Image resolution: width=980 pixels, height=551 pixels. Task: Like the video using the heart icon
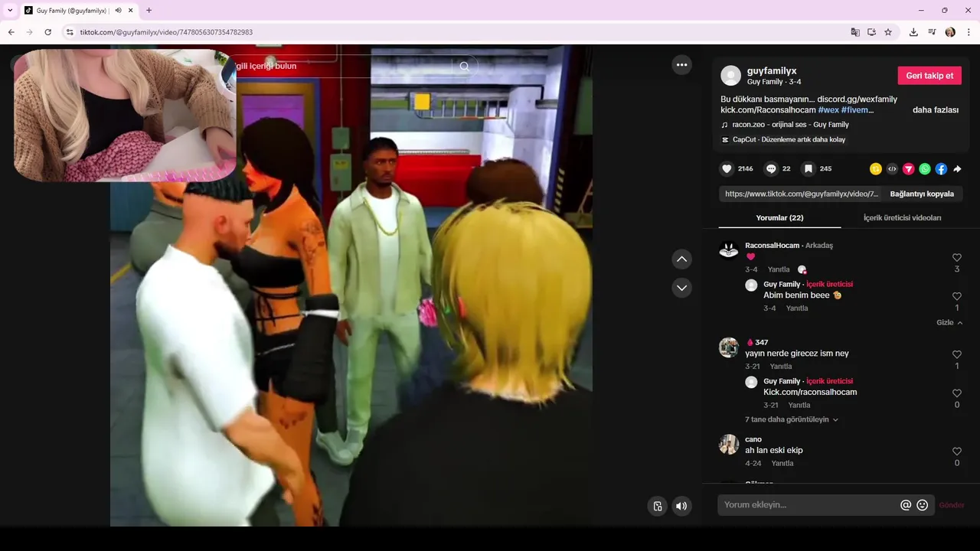tap(727, 169)
